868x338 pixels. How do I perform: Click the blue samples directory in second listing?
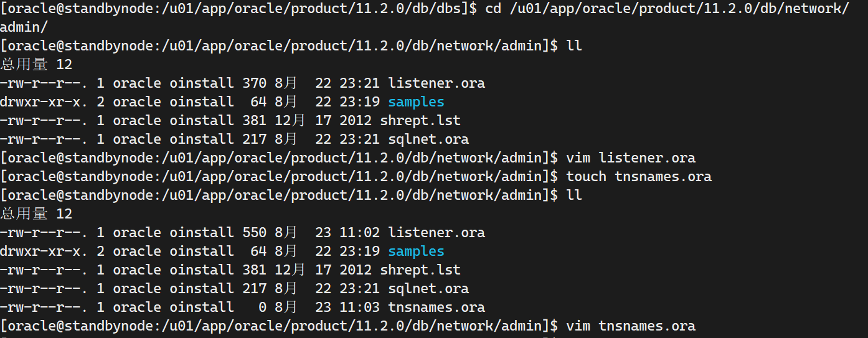(416, 251)
